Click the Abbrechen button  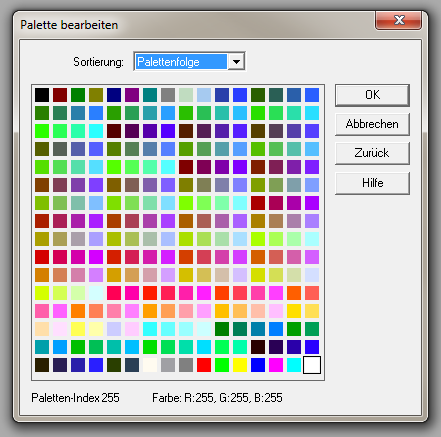tap(372, 124)
